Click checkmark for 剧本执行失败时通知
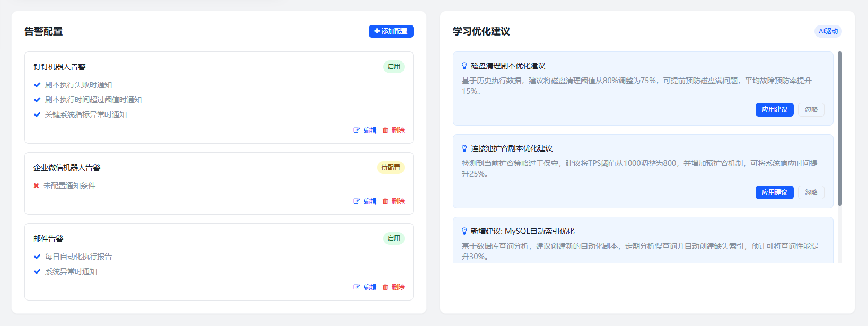This screenshot has height=326, width=868. 37,85
